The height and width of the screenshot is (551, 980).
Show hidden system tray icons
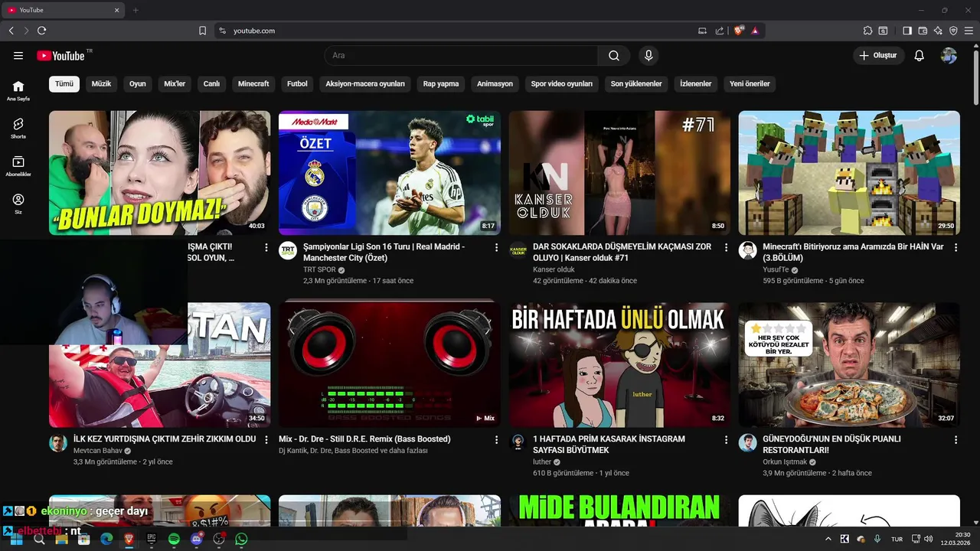(828, 539)
